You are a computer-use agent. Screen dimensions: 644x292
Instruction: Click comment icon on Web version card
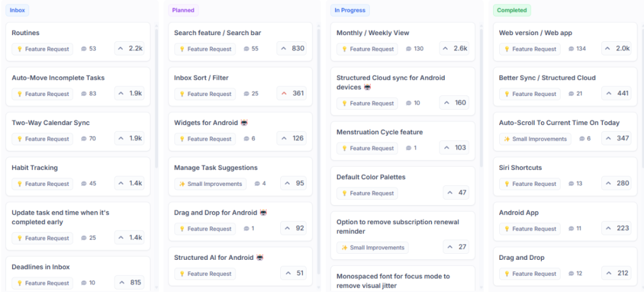571,49
